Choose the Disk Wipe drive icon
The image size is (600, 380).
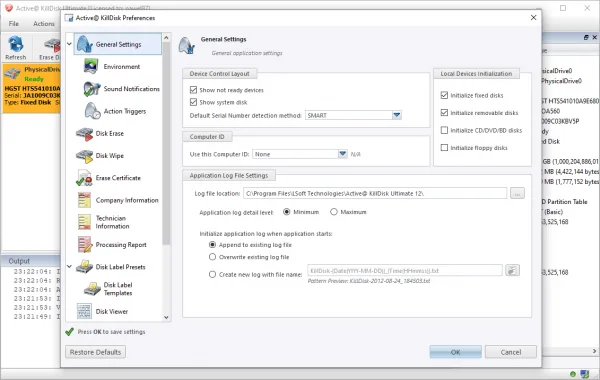pos(84,156)
